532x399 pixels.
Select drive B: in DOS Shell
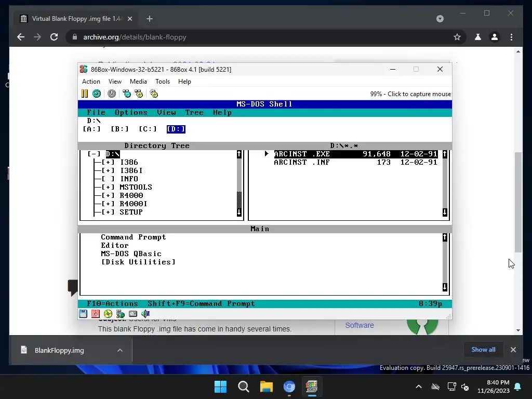(x=119, y=129)
